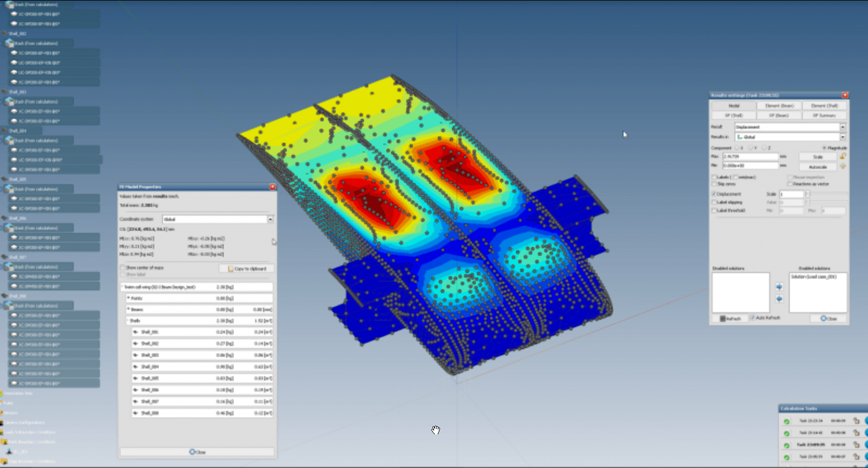
Task: Click Copy to clipboard button
Action: tap(247, 269)
